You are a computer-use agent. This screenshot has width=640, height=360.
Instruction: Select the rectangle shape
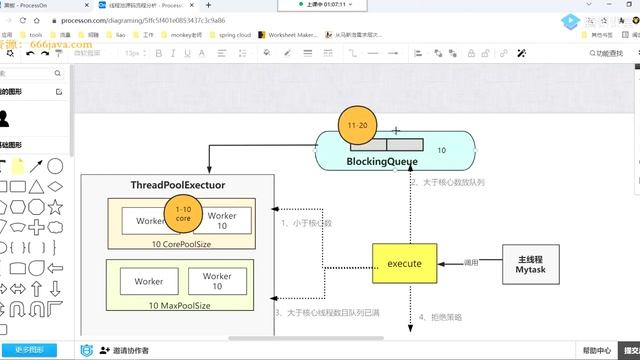pos(18,187)
